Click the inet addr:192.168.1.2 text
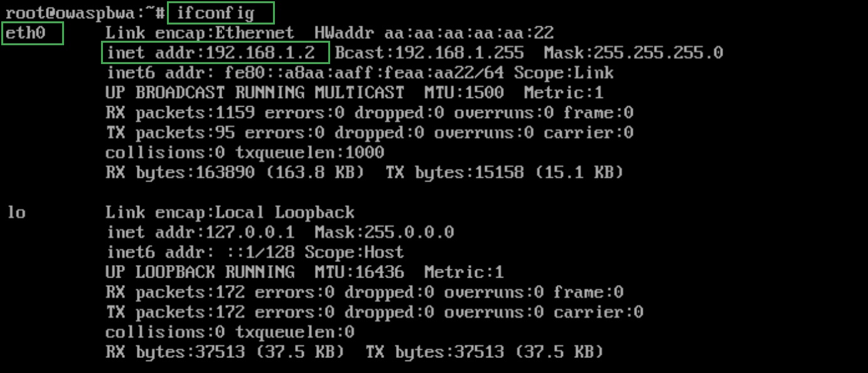The height and width of the screenshot is (373, 868). pos(215,52)
